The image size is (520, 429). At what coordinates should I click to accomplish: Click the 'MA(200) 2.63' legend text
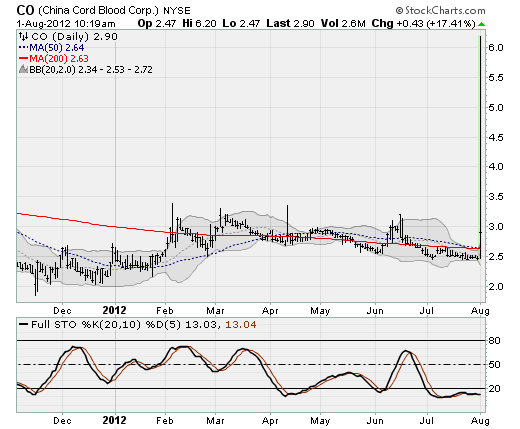pos(59,59)
